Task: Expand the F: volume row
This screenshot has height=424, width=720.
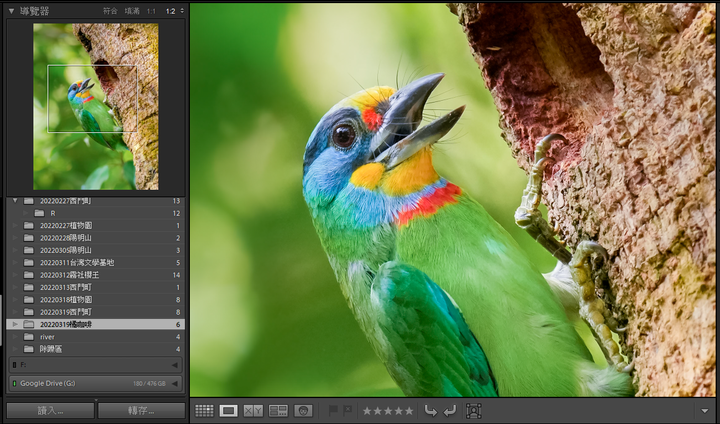Action: pos(174,365)
